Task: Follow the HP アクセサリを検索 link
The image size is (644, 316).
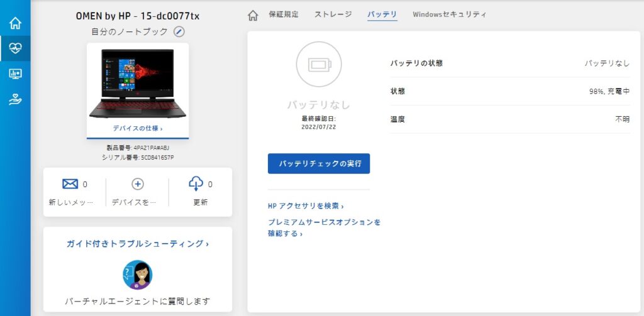Action: pyautogui.click(x=306, y=206)
